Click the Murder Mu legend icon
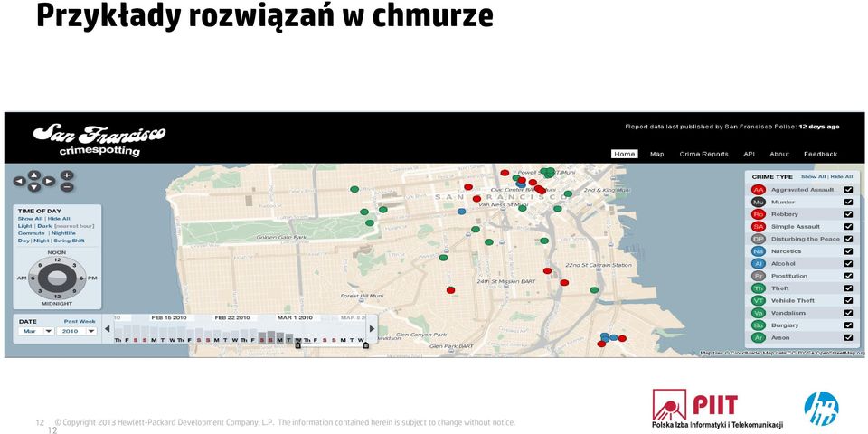 point(758,202)
